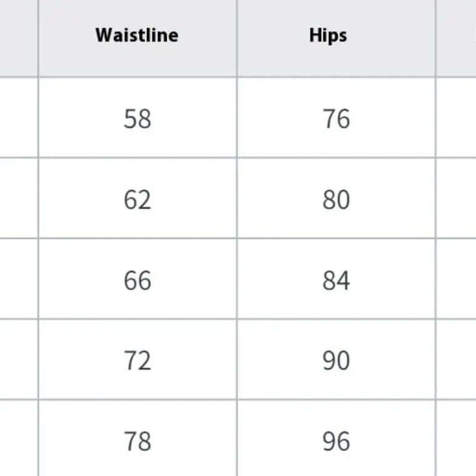
Task: Click the cut-off cell left of 58
Action: pyautogui.click(x=19, y=118)
